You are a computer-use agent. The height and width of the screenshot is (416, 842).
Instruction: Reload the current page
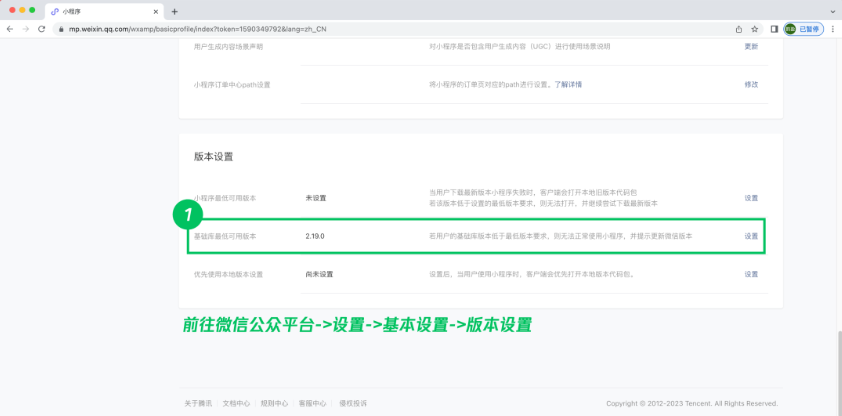click(41, 29)
